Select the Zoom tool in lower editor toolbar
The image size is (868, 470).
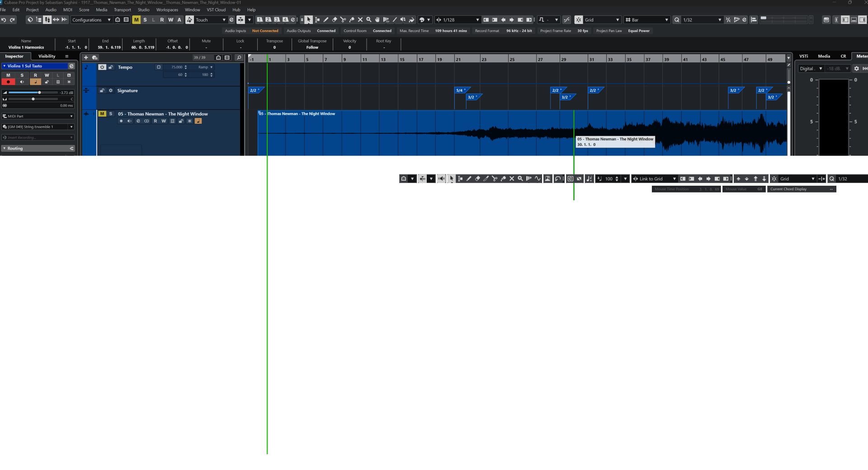[520, 179]
